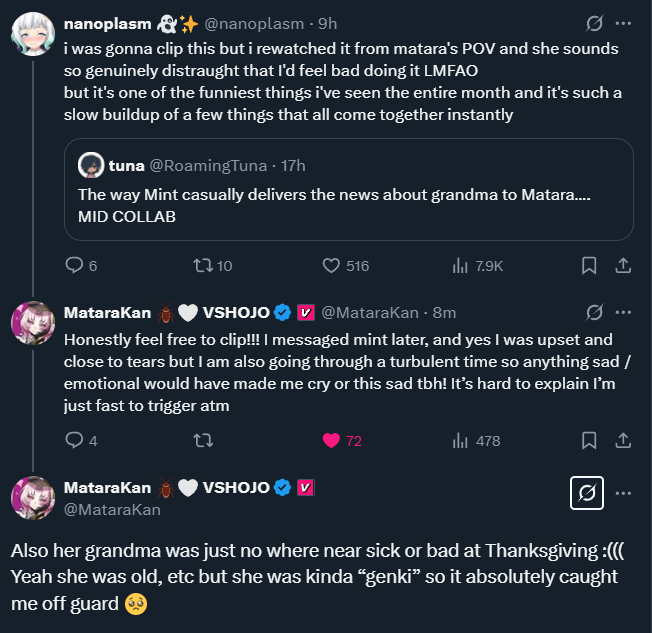Viewport: 652px width, 633px height.
Task: View analytics showing 478 views
Action: [461, 440]
